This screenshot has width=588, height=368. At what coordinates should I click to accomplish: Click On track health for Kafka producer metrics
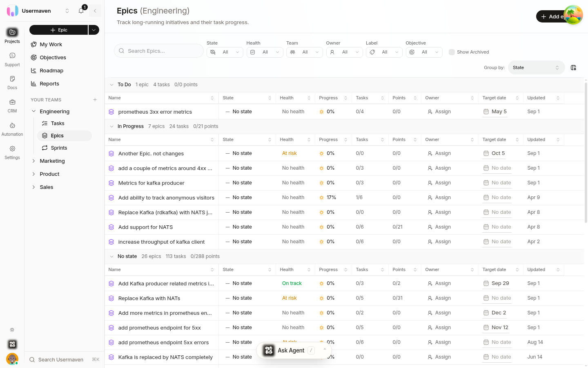click(292, 283)
